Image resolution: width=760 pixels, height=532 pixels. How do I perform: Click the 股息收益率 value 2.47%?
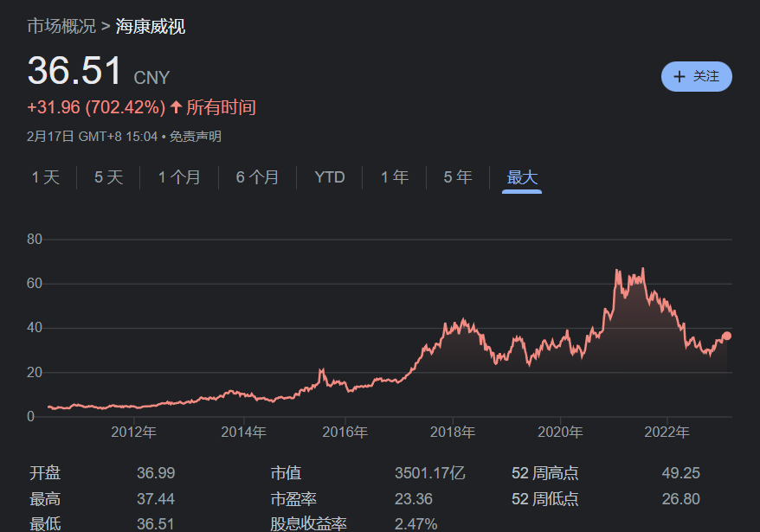pos(415,523)
